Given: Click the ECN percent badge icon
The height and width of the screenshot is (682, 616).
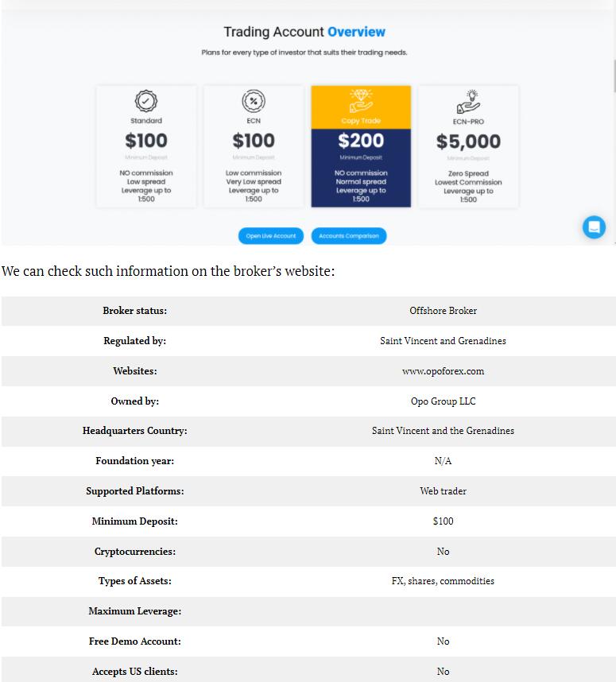Looking at the screenshot, I should point(254,101).
